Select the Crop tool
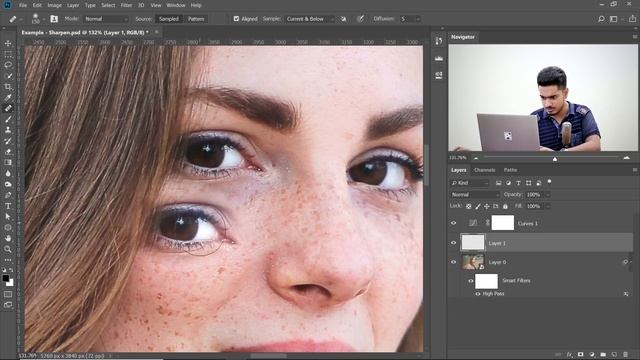The height and width of the screenshot is (360, 640). tap(8, 87)
